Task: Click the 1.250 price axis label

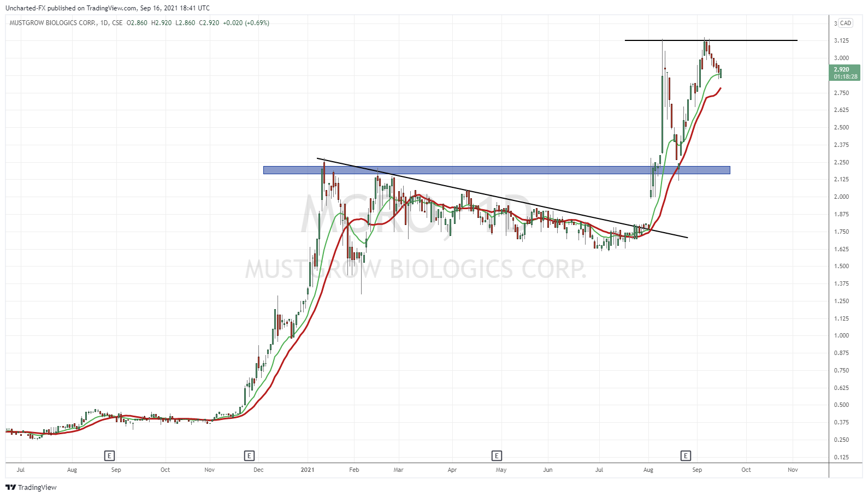Action: pyautogui.click(x=841, y=301)
